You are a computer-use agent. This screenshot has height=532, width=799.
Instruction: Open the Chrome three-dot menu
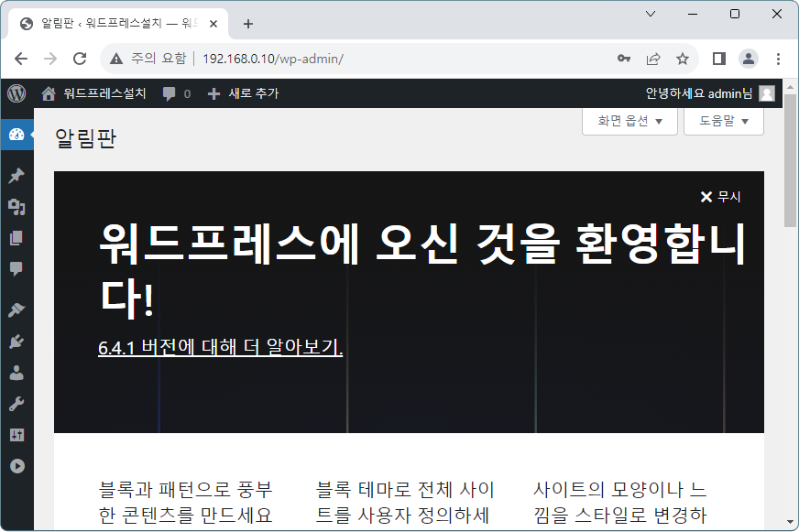click(x=778, y=59)
